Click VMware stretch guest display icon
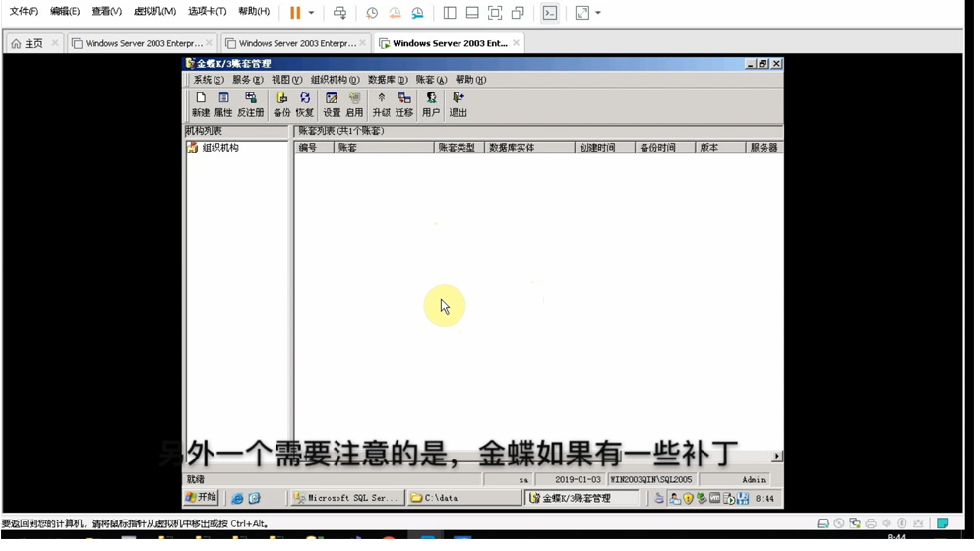Screen dimensions: 980x551 582,13
